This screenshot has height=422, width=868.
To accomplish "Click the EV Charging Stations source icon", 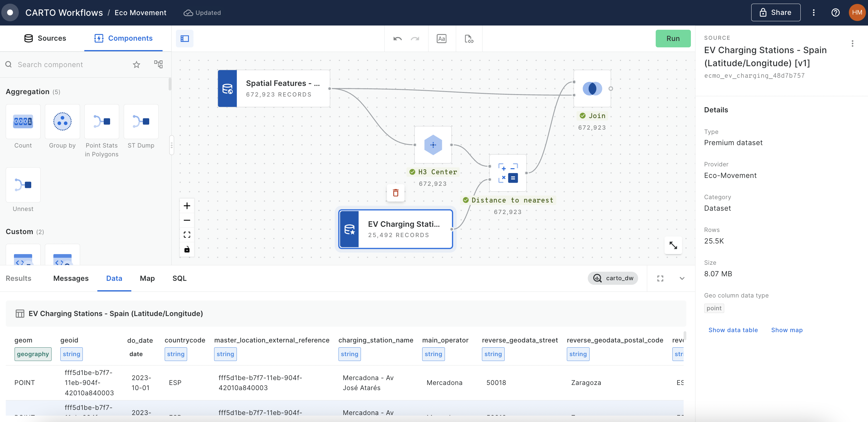I will point(349,229).
